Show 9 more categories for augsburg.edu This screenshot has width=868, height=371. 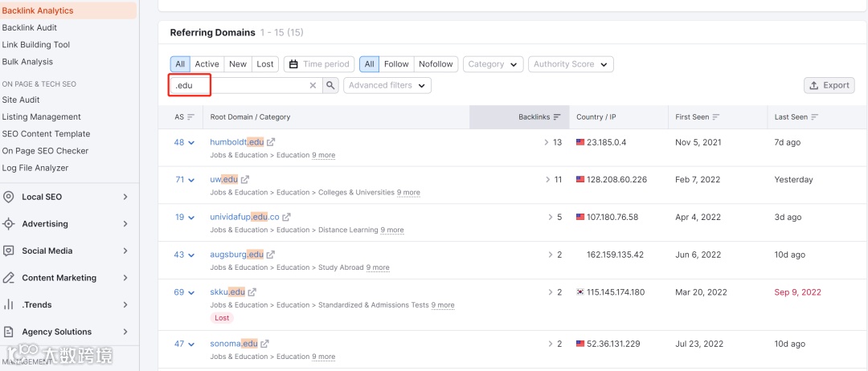[x=378, y=267]
